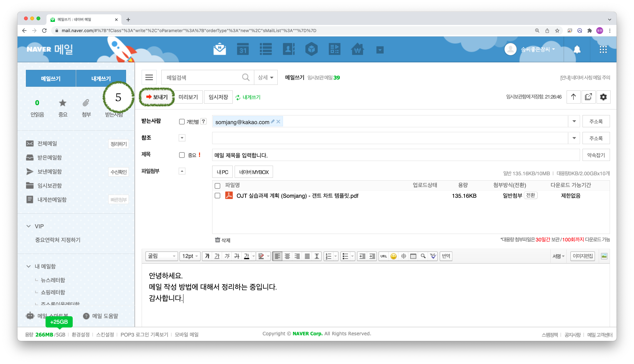
Task: Open the Naver calendar icon in header
Action: 243,49
